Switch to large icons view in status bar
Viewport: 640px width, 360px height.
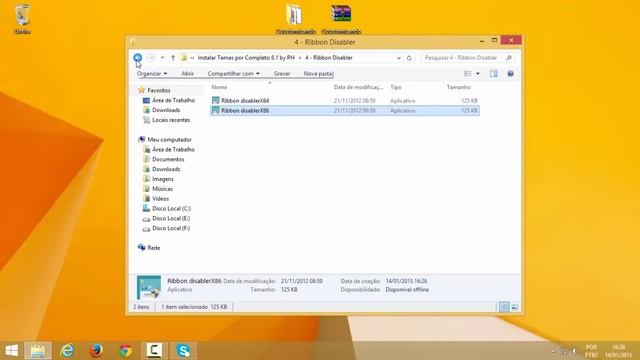[x=515, y=307]
